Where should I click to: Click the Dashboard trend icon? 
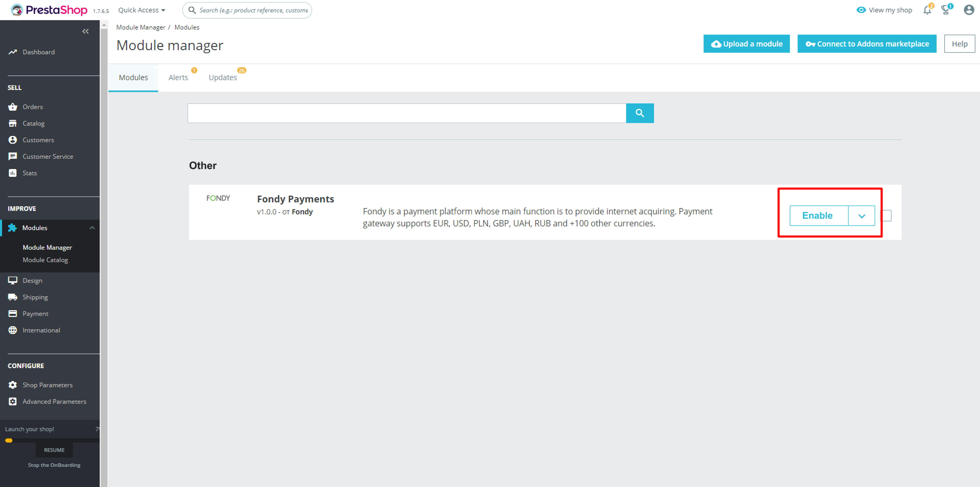[x=13, y=52]
